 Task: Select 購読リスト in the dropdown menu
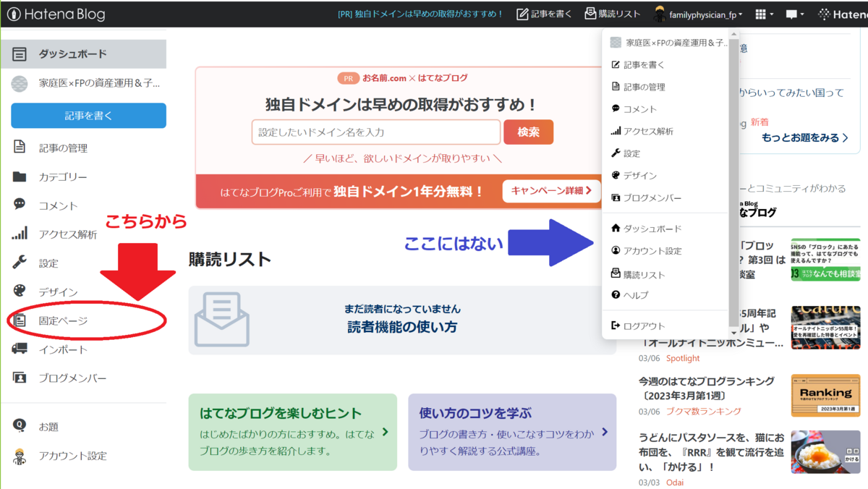[x=644, y=275]
